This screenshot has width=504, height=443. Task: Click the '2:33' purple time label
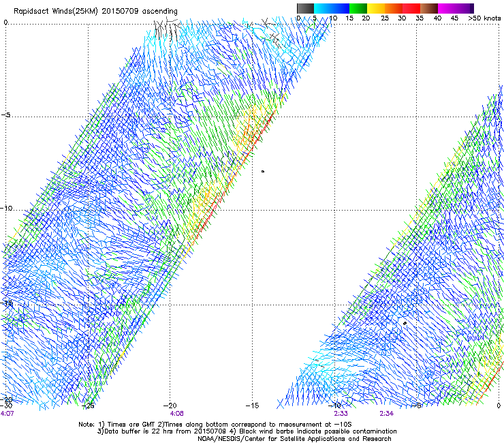point(341,414)
